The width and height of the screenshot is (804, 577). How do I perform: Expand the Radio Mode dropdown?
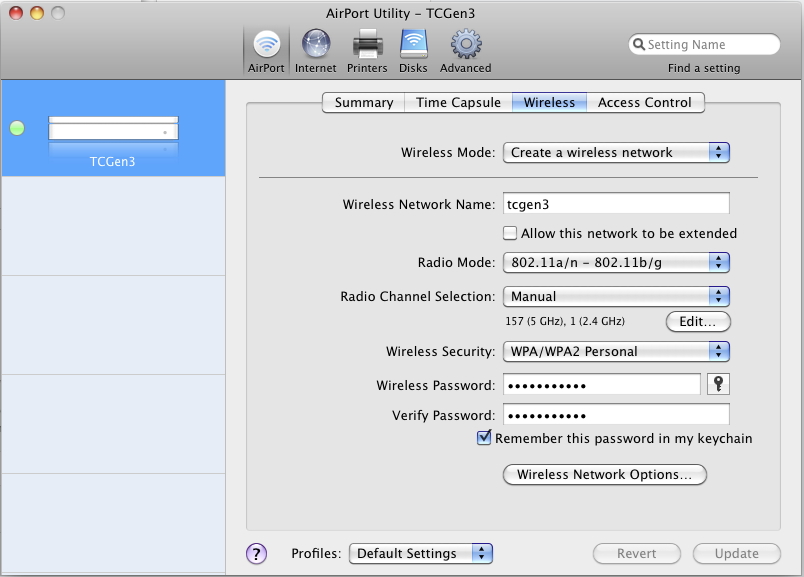tap(616, 263)
